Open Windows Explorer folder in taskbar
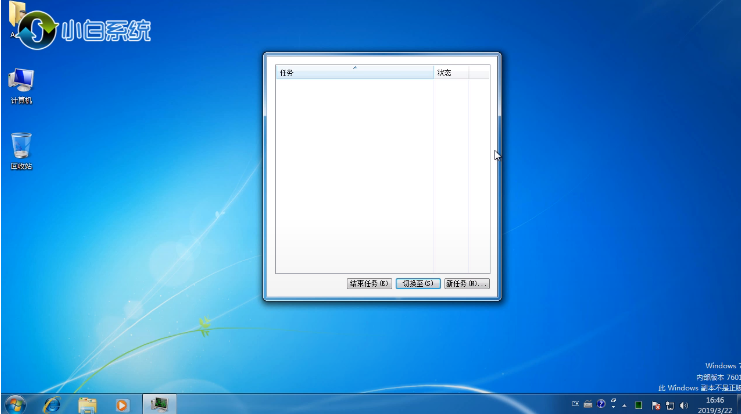The image size is (741, 414). [87, 405]
